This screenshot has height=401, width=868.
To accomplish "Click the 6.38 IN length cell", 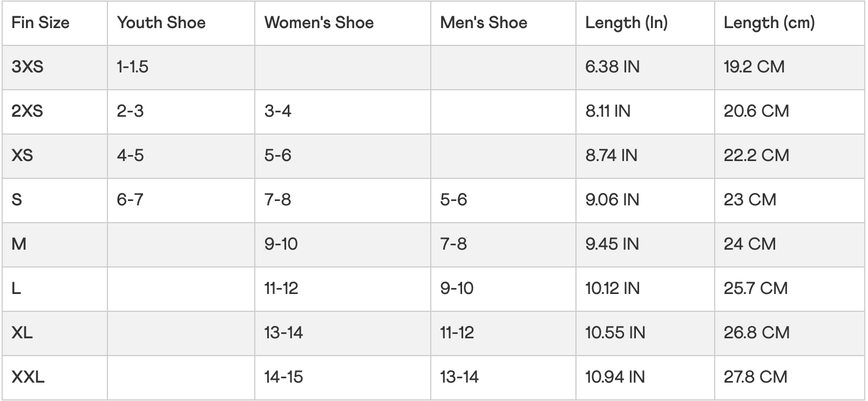I will click(613, 67).
